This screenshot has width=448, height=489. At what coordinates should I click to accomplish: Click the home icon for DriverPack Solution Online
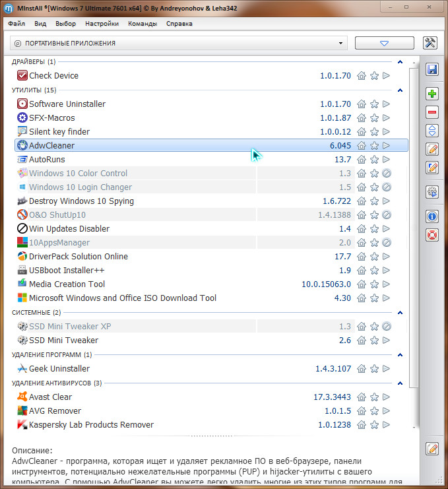362,256
